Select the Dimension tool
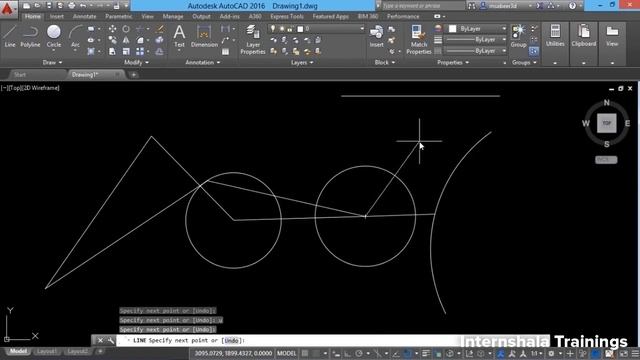The height and width of the screenshot is (360, 640). click(x=204, y=36)
